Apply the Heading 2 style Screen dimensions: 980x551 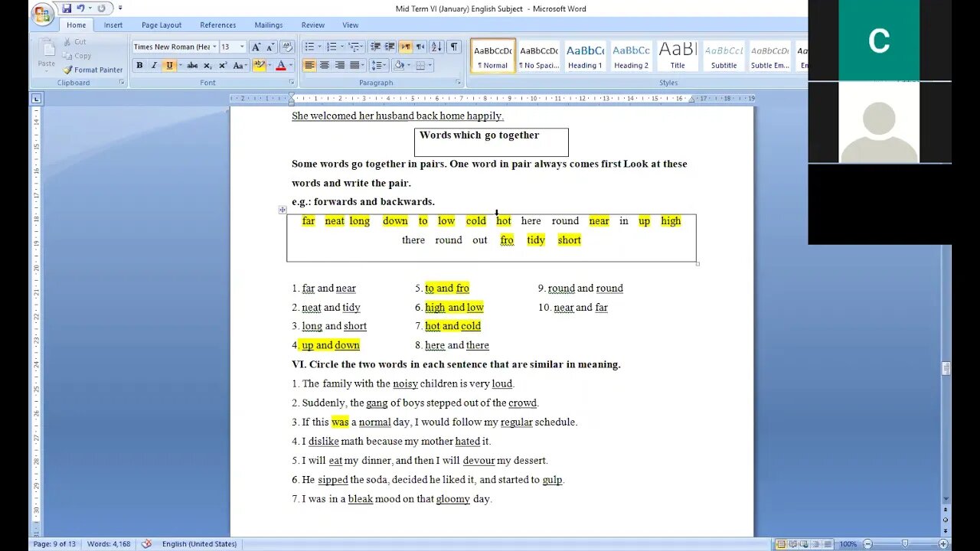tap(631, 56)
